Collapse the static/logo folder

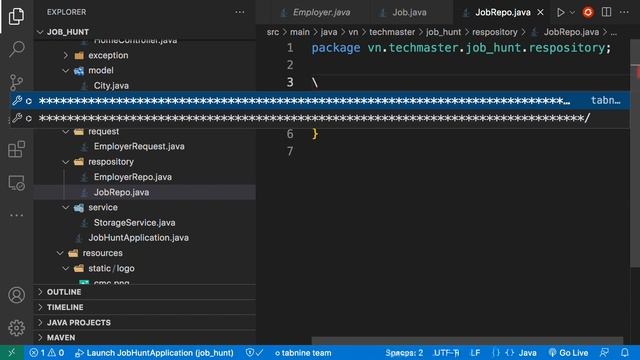111,269
